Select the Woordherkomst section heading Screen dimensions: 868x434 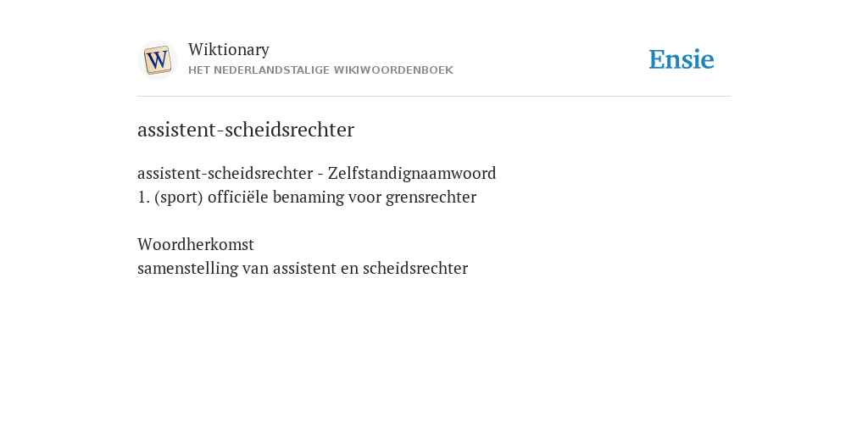196,244
